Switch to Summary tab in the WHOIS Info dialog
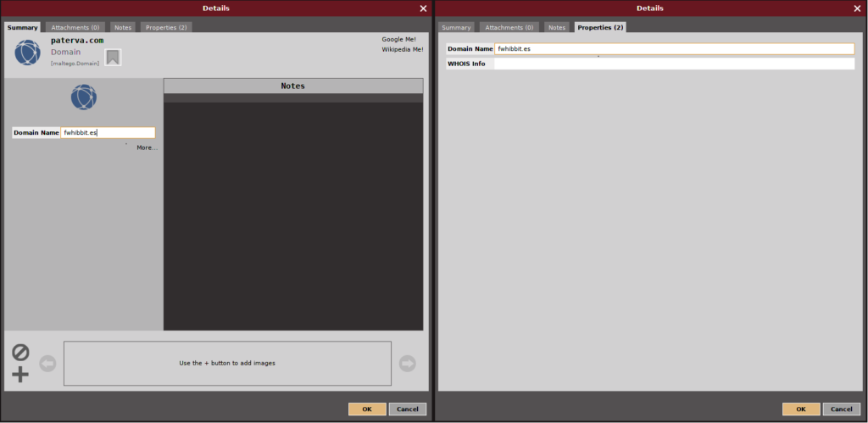This screenshot has width=868, height=423. 456,27
